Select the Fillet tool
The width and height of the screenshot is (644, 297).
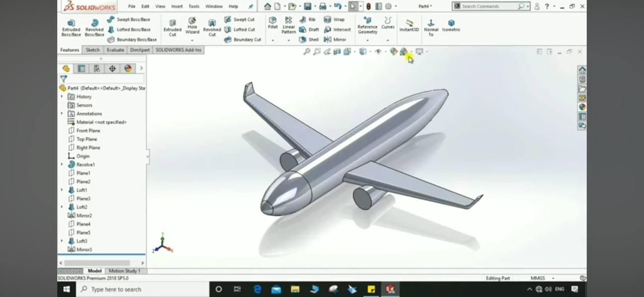point(272,23)
